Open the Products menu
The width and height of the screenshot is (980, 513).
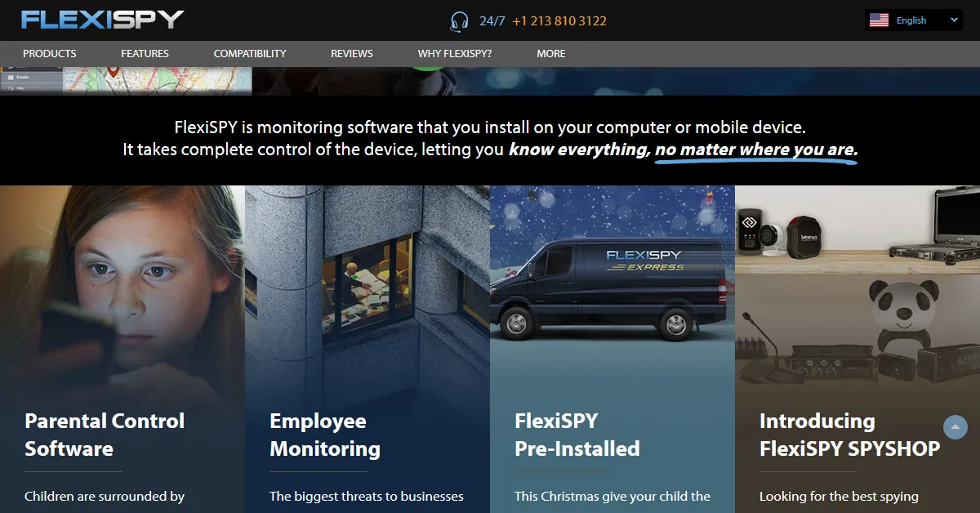pyautogui.click(x=50, y=54)
